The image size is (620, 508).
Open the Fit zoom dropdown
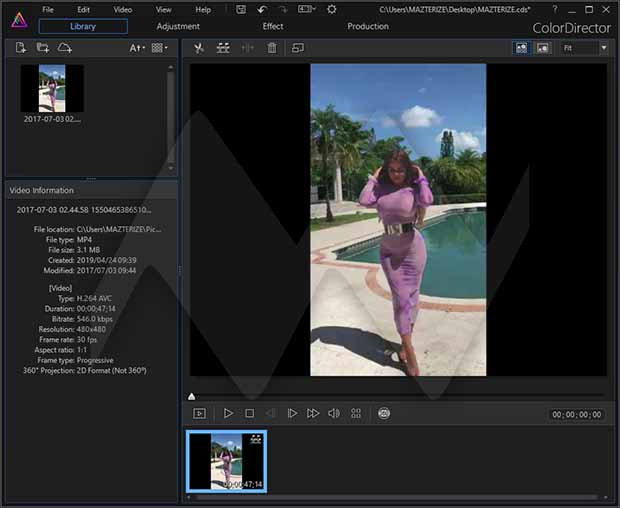(584, 48)
